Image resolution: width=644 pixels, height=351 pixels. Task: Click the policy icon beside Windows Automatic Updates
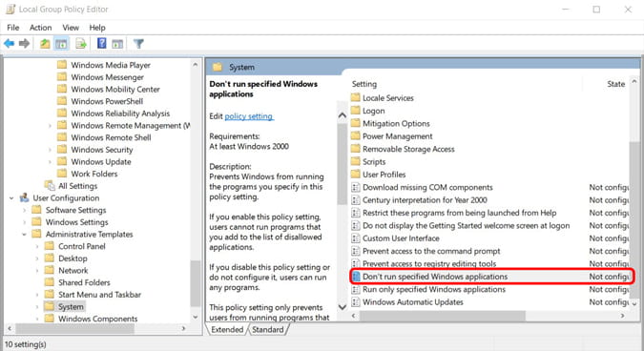pyautogui.click(x=356, y=302)
